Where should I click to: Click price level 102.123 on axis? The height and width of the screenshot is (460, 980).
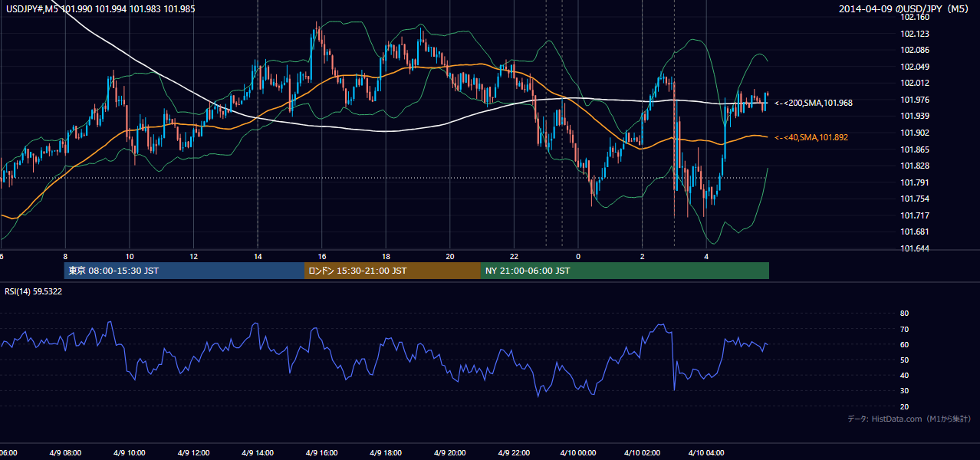click(915, 34)
